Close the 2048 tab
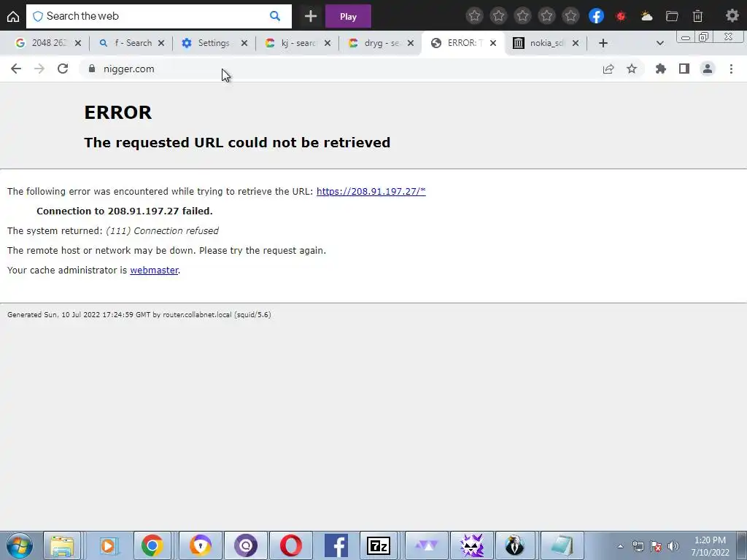747x560 pixels. tap(78, 43)
